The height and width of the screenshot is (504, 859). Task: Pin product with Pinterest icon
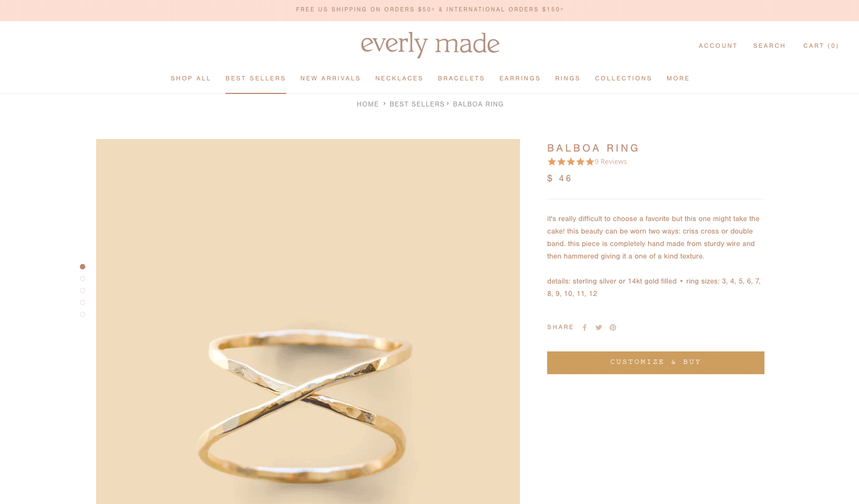[x=613, y=327]
